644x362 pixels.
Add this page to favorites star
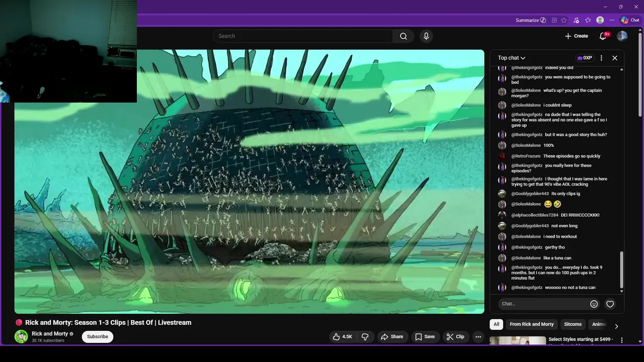564,20
